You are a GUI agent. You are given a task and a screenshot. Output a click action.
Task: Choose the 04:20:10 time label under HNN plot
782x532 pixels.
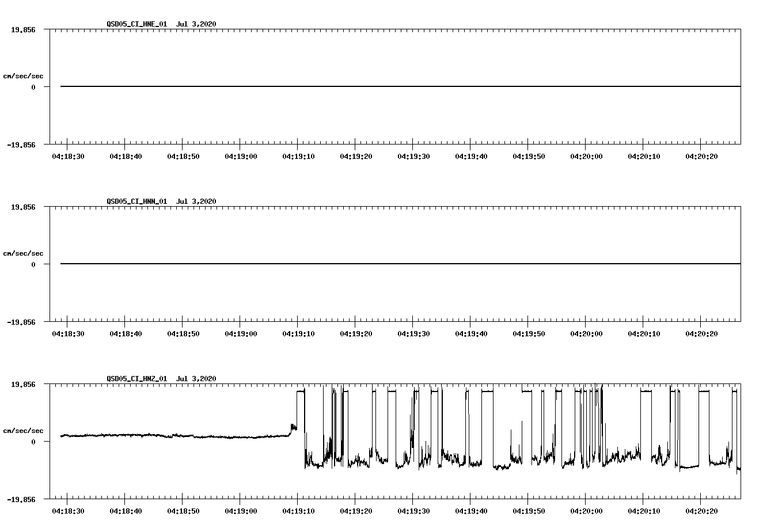644,334
